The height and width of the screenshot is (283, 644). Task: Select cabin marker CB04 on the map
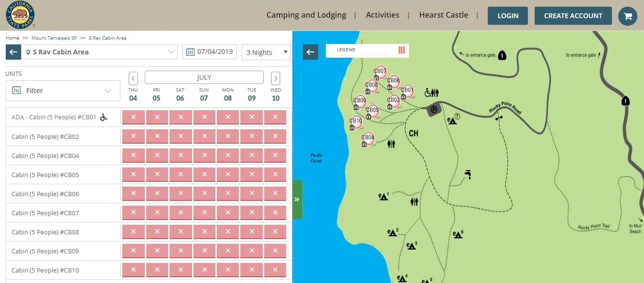pos(368,139)
